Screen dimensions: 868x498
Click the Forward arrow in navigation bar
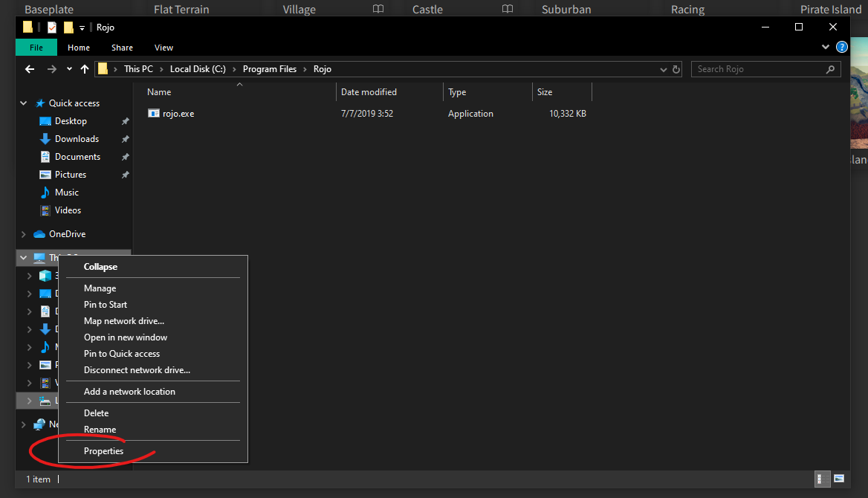click(x=51, y=69)
